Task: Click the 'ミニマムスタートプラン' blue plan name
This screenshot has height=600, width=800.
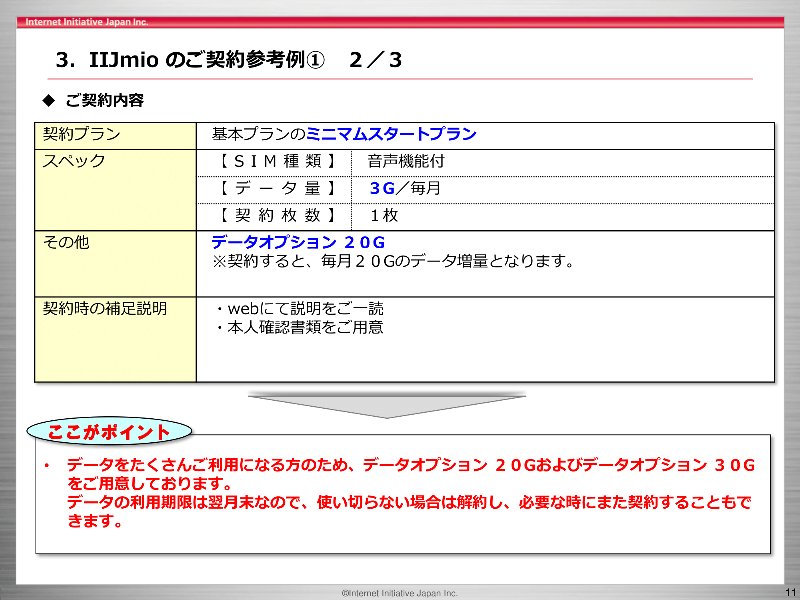Action: click(x=391, y=134)
